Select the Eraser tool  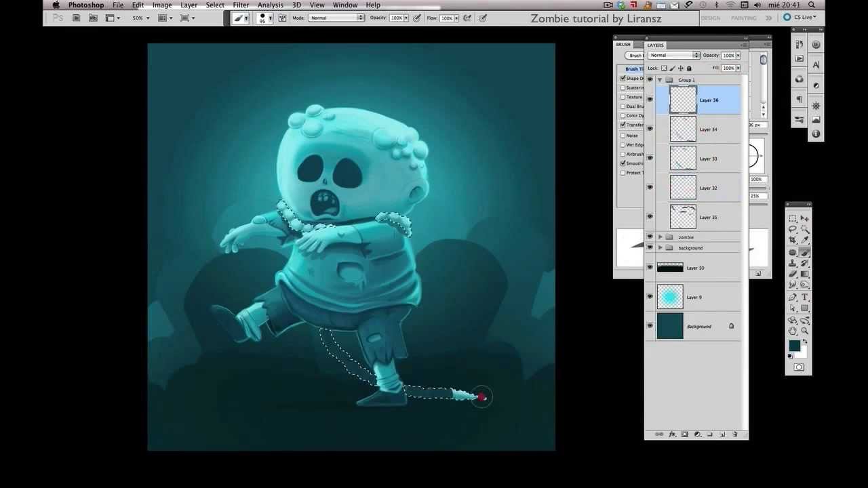[791, 273]
